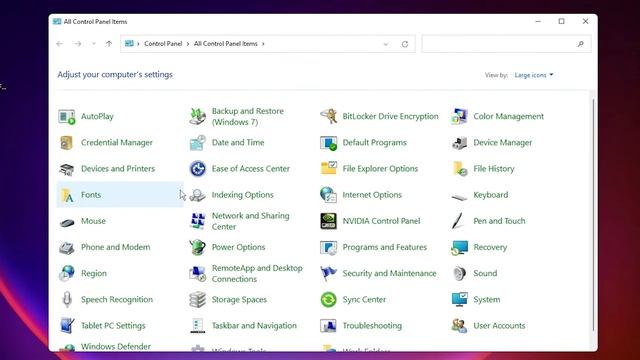Screen dimensions: 640x360
Task: Click the address bar Control Panel icon
Action: tap(129, 44)
